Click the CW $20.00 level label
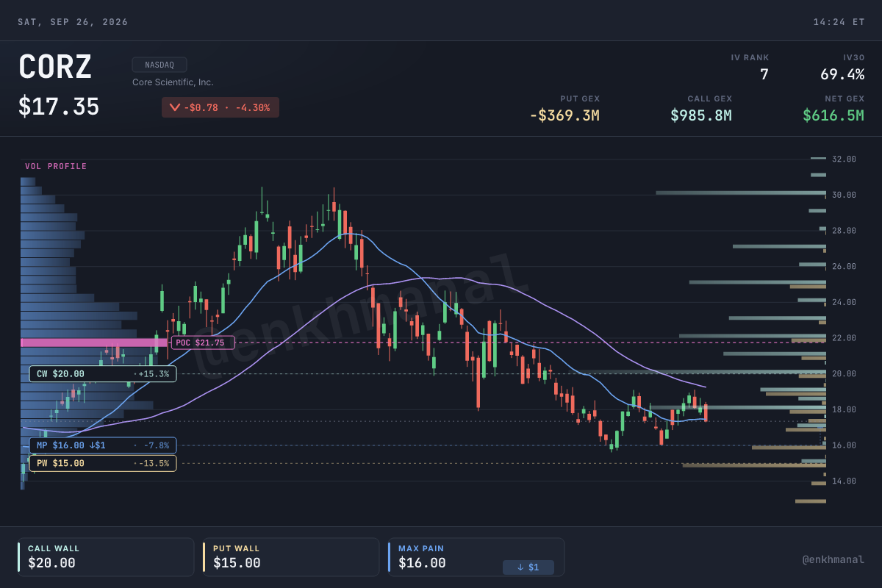Image resolution: width=882 pixels, height=588 pixels. 103,374
